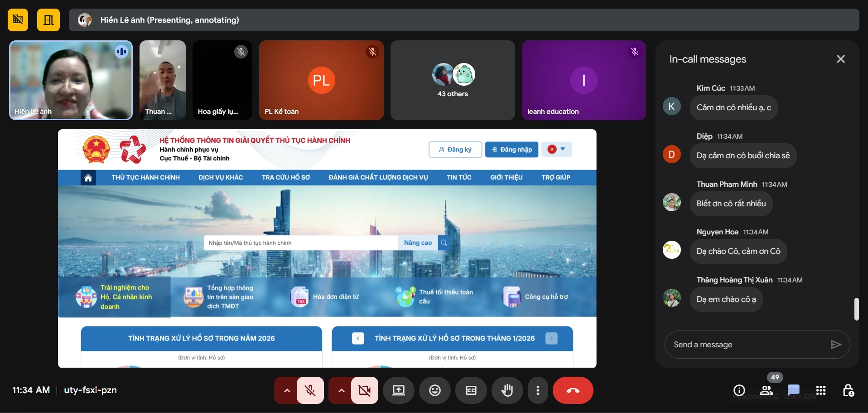This screenshot has width=868, height=413.
Task: Open the emoji reactions button
Action: (x=434, y=390)
